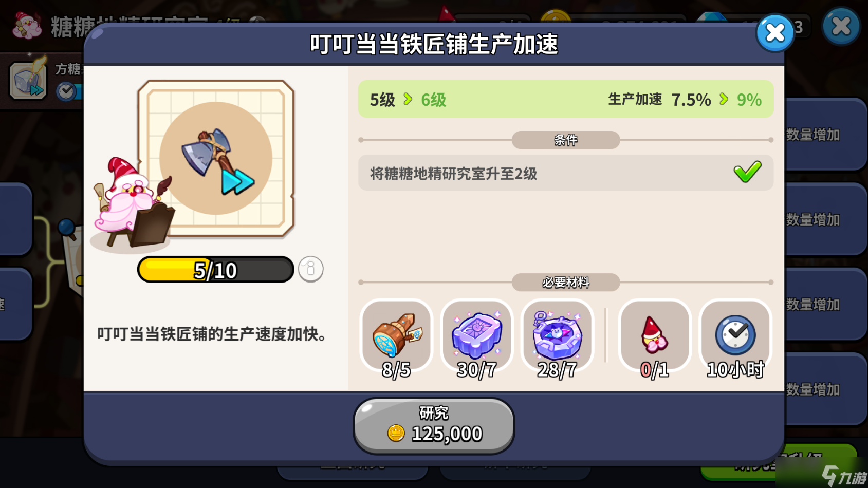Image resolution: width=868 pixels, height=488 pixels.
Task: Close the gnome laboratory screen
Action: pos(841,26)
